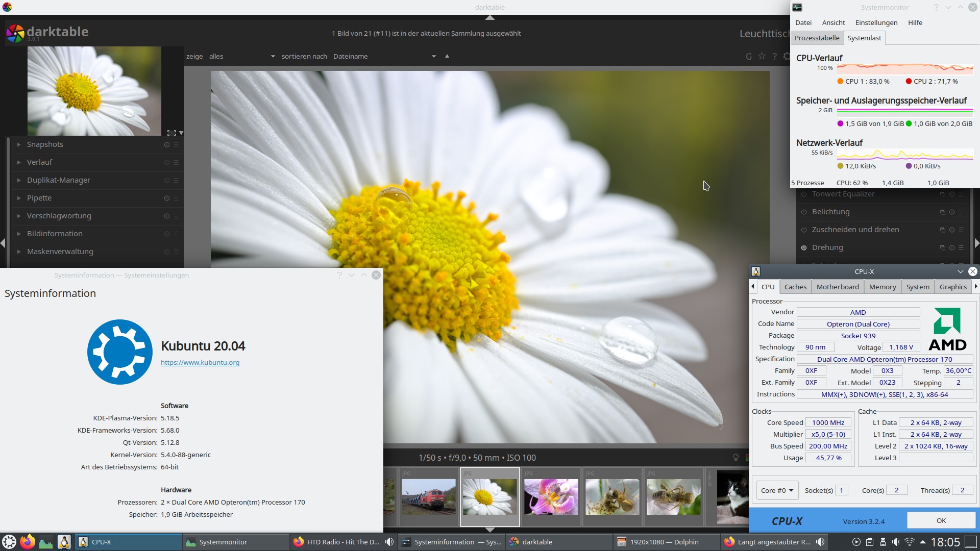Viewport: 980px width, 551px height.
Task: Open presets menu of Snapshots panel
Action: (176, 145)
